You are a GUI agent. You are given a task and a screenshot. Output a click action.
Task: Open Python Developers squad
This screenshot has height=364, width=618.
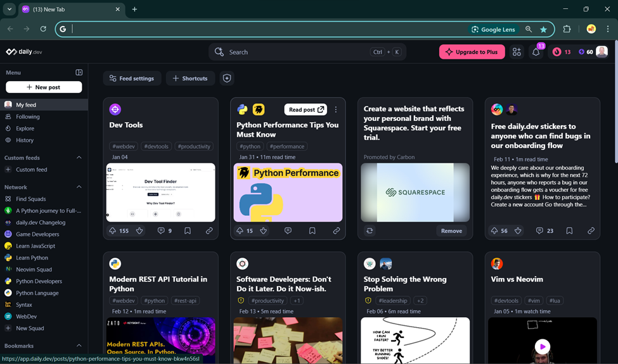(44, 281)
